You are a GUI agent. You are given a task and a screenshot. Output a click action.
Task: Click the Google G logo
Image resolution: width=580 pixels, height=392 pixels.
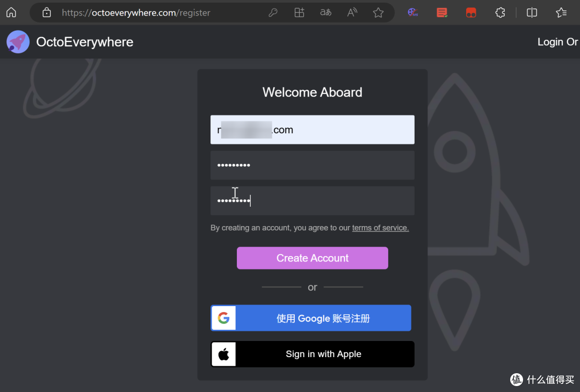[x=223, y=318]
